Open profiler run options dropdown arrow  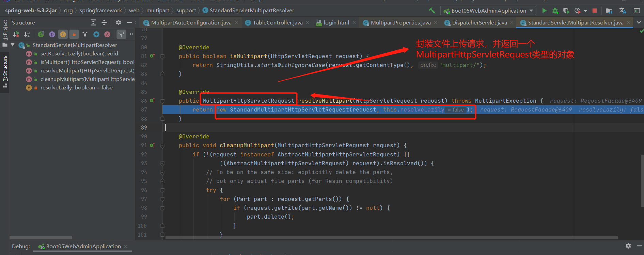tap(585, 11)
